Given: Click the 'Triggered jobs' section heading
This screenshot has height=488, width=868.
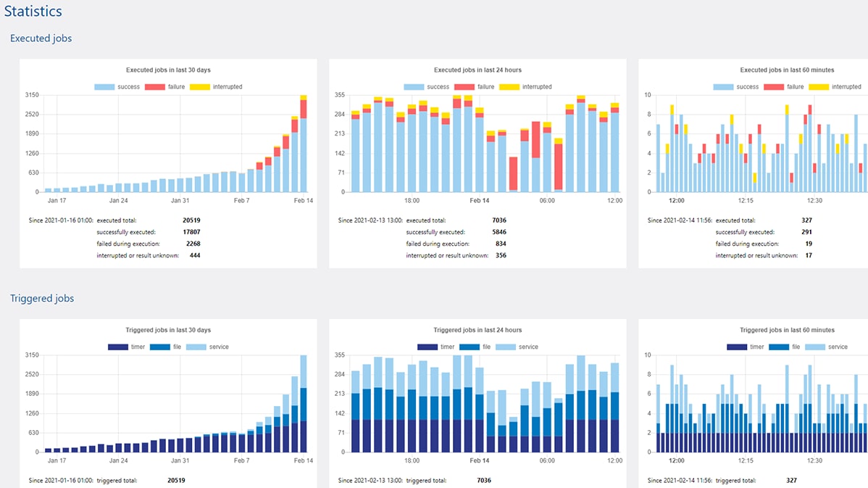Looking at the screenshot, I should tap(42, 298).
